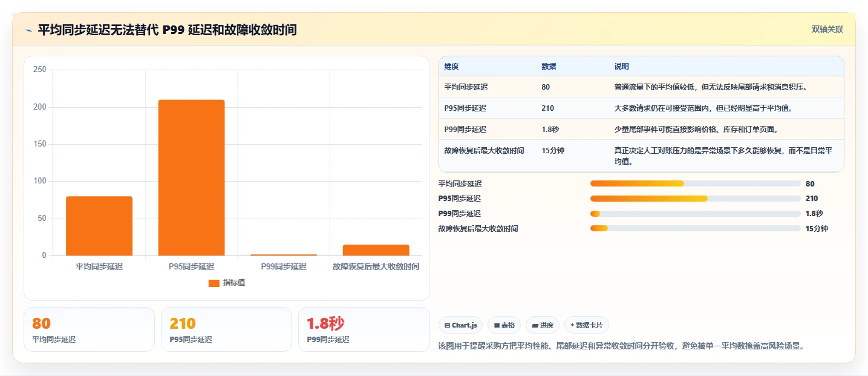Viewport: 868px width, 376px height.
Task: Select the Chart.js chip
Action: tap(461, 325)
